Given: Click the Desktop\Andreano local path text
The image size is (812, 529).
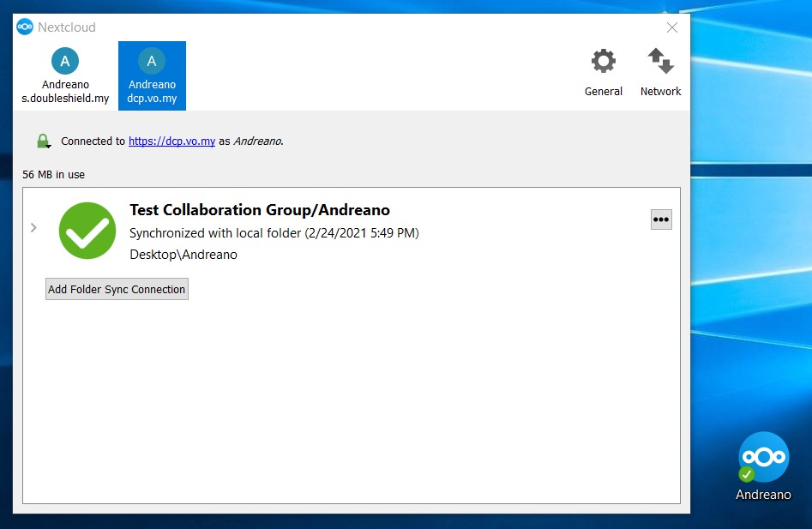Looking at the screenshot, I should pyautogui.click(x=183, y=255).
